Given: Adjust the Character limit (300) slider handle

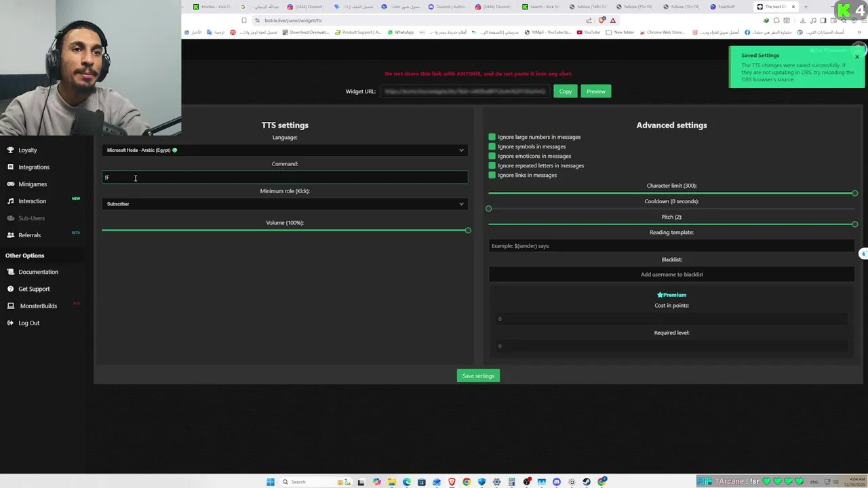Looking at the screenshot, I should pos(854,193).
